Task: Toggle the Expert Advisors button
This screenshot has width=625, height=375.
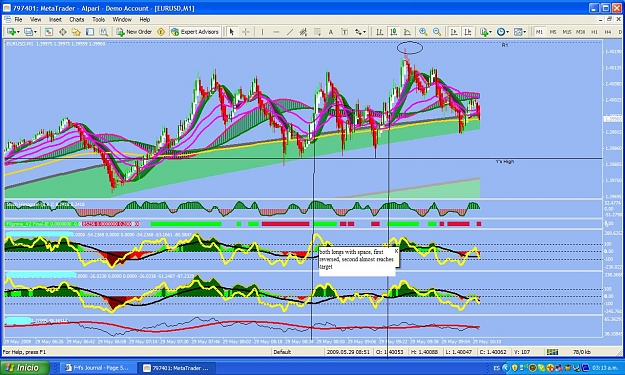Action: point(195,32)
